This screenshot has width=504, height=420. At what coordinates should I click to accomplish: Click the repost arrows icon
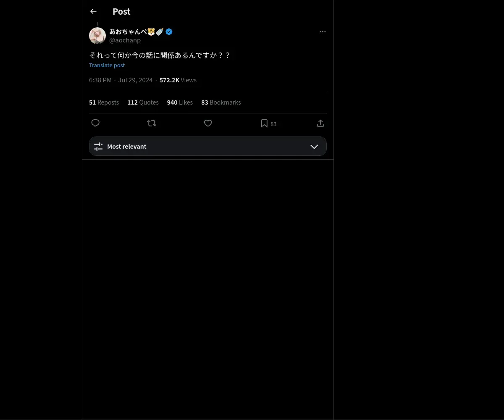(152, 123)
